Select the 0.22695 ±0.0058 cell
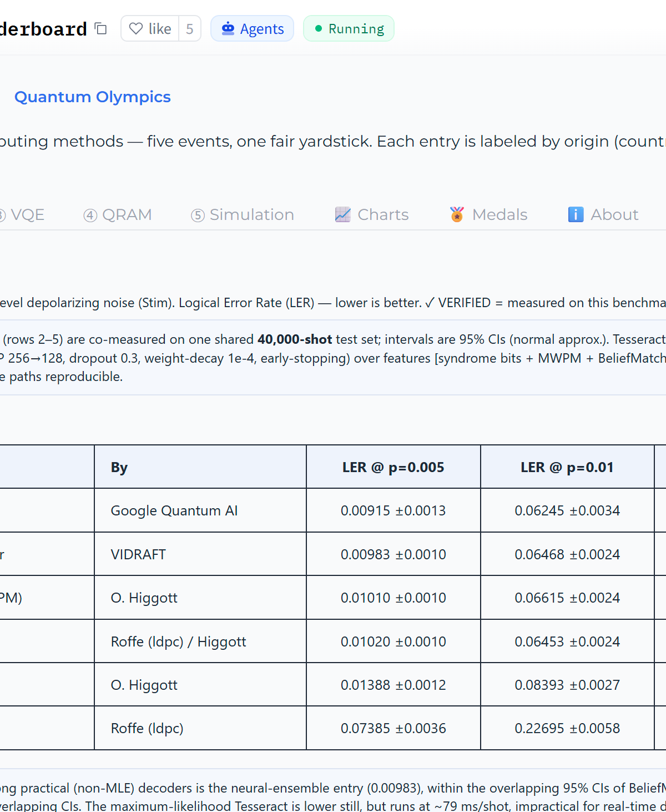The height and width of the screenshot is (812, 666). click(567, 728)
